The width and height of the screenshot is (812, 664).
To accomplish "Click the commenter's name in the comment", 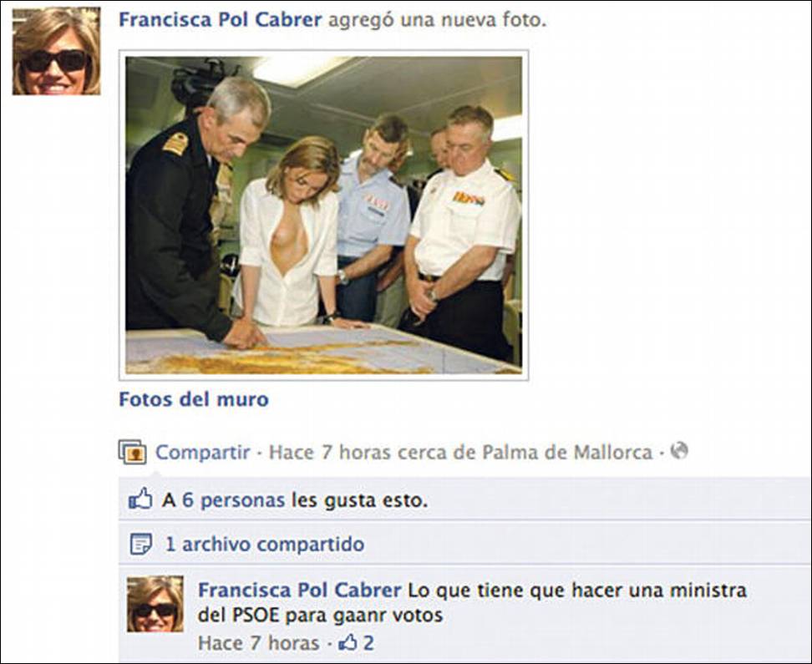I will (299, 590).
